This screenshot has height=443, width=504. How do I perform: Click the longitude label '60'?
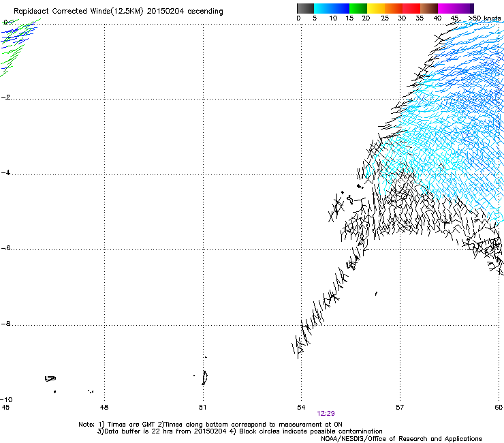499,408
